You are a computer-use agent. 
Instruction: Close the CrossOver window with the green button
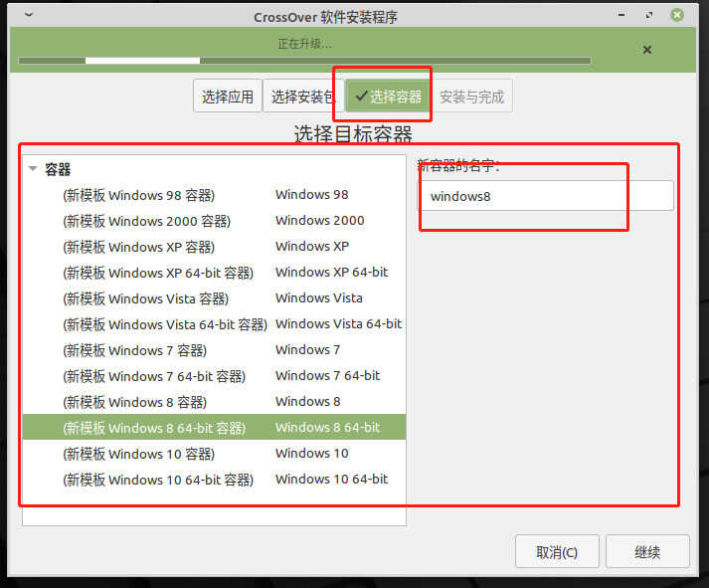coord(677,15)
